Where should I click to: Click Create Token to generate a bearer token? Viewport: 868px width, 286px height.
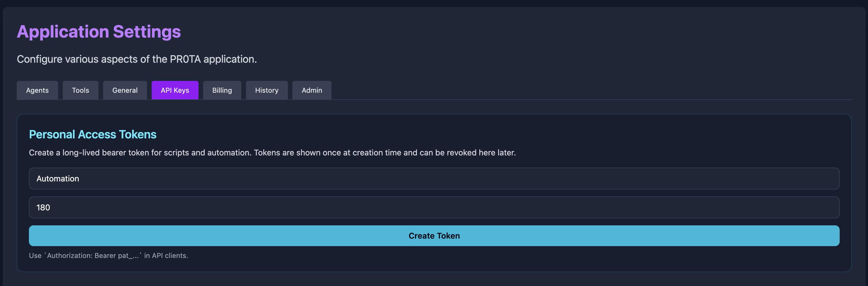[434, 235]
